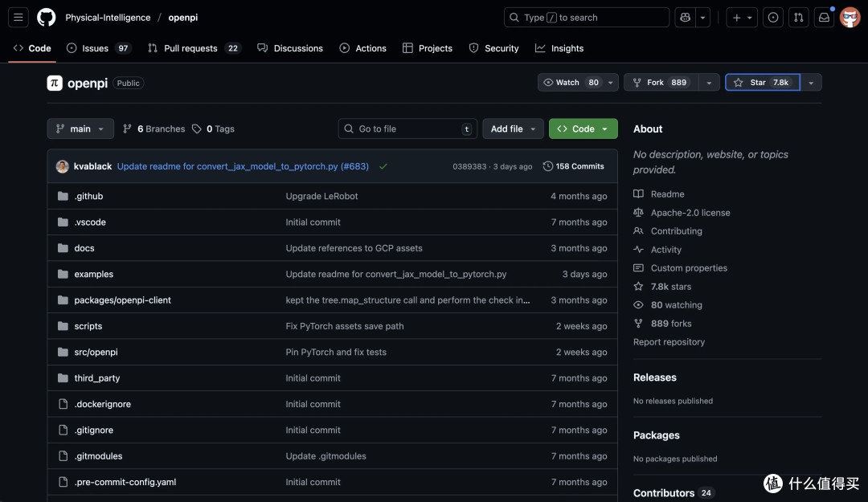Open the pull requests icon in the header
Screen dimensions: 868x502
[798, 18]
